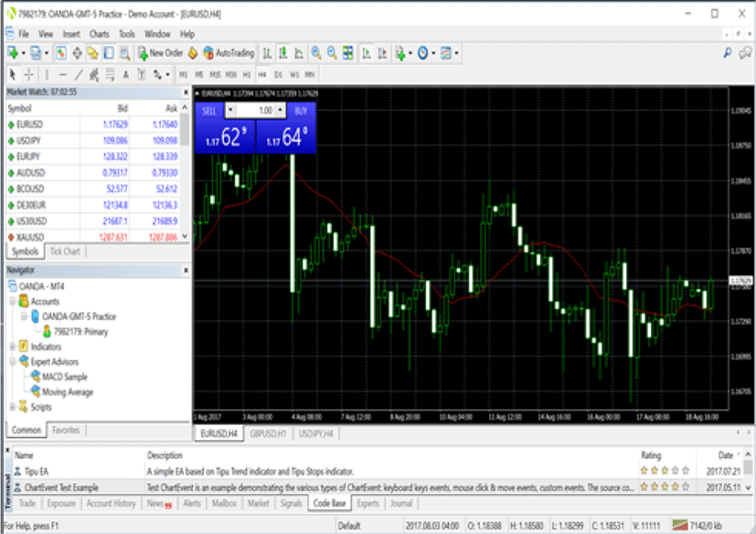Screen dimensions: 756x534
Task: Open the Indicators list toolbar icon
Action: (399, 53)
